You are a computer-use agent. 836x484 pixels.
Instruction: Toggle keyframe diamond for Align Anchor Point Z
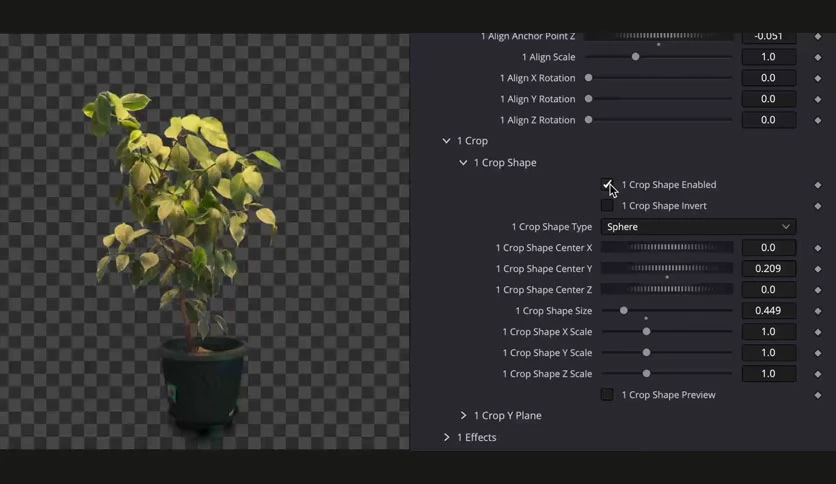[x=817, y=36]
